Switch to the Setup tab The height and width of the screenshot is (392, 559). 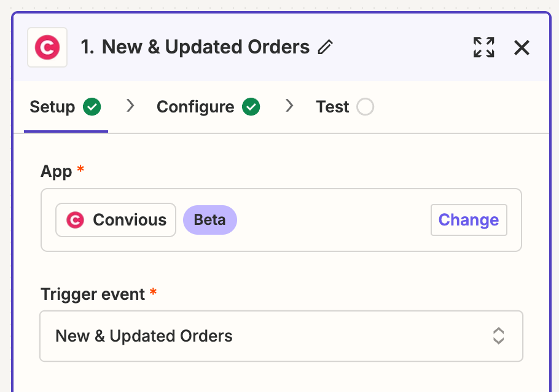pyautogui.click(x=52, y=107)
